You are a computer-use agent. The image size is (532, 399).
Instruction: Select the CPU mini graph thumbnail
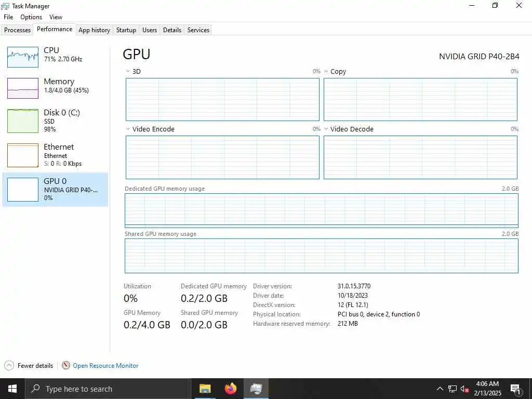click(x=23, y=57)
